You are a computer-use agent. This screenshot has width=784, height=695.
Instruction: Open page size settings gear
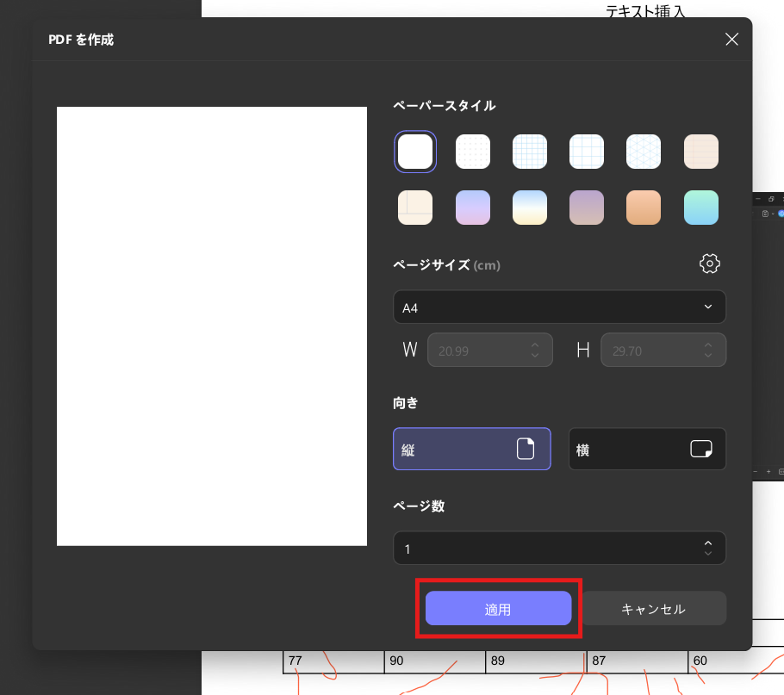709,264
